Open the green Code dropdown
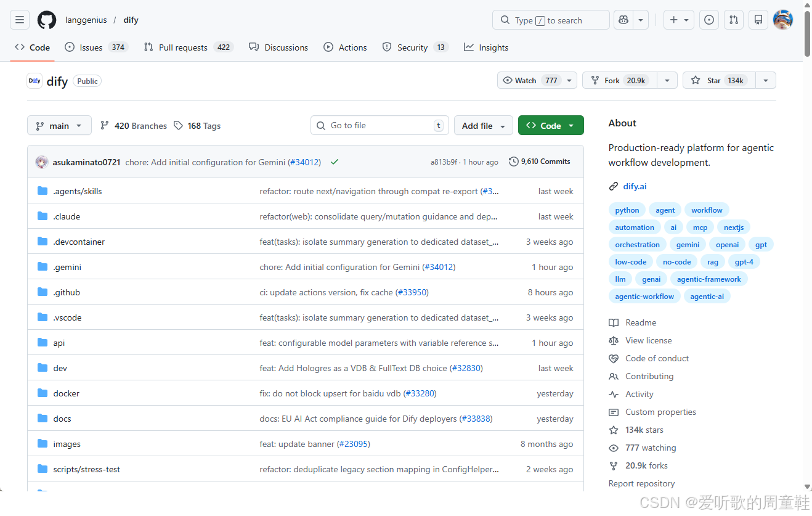This screenshot has width=812, height=516. (551, 125)
